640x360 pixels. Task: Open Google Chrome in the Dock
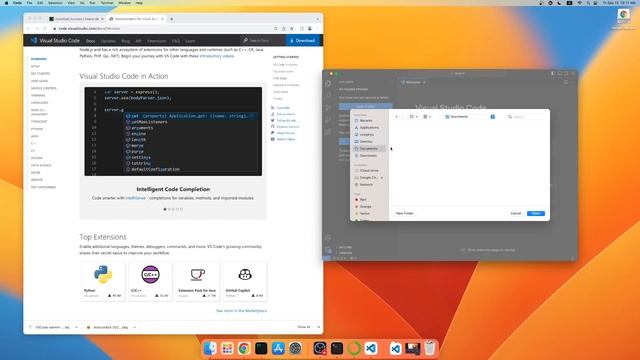(244, 348)
